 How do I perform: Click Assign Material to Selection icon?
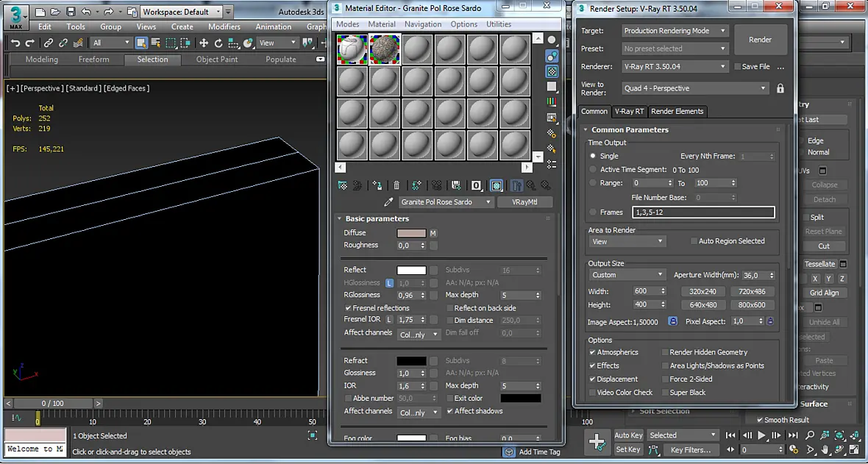coord(377,185)
